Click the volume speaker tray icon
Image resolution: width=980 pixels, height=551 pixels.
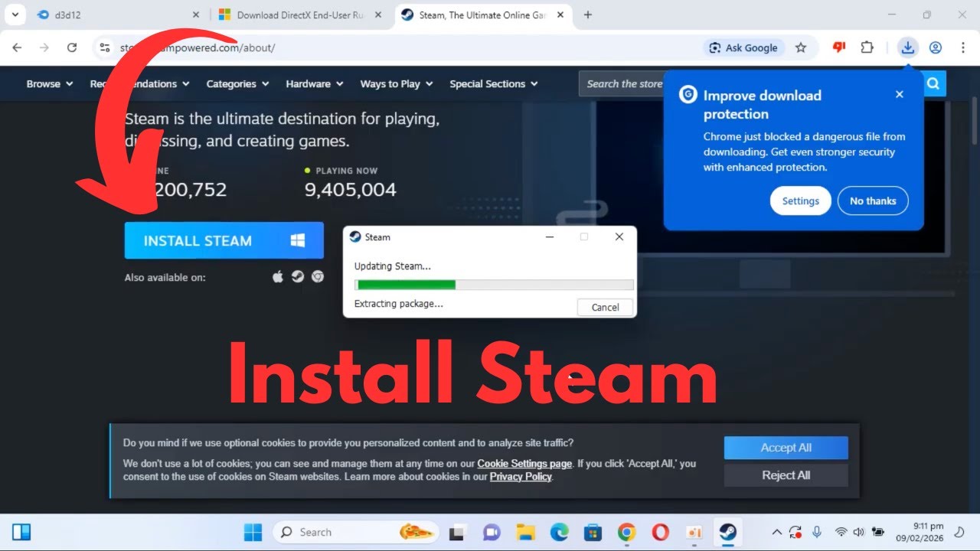click(859, 532)
